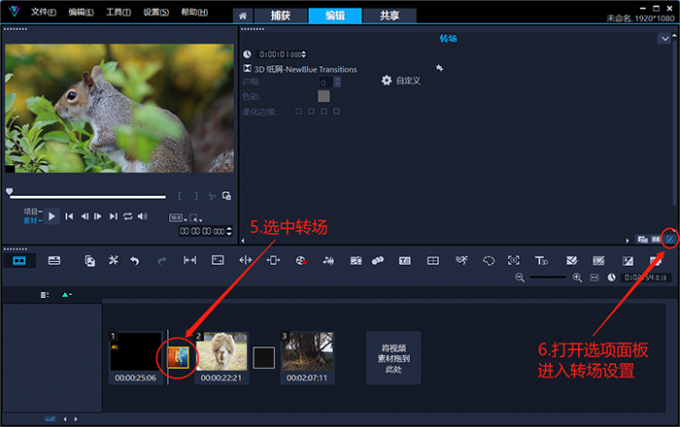The image size is (680, 427).
Task: Switch preview to 项目 project mode
Action: (x=33, y=212)
